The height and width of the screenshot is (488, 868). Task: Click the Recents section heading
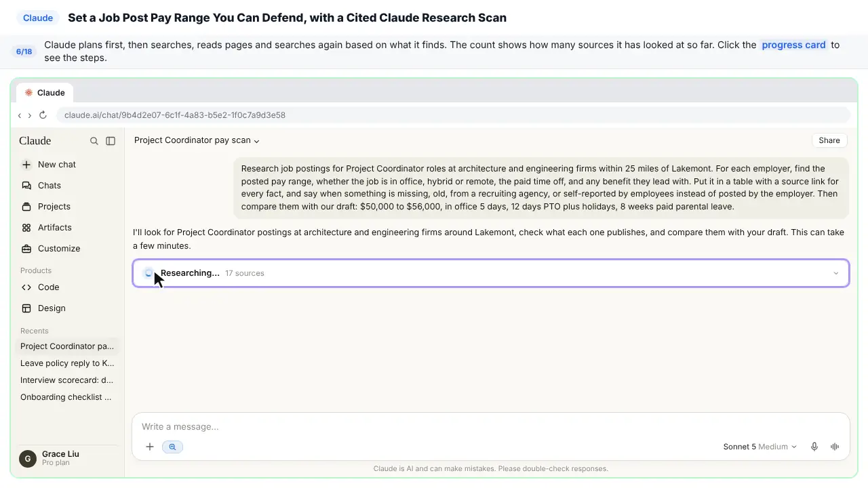[x=35, y=331]
